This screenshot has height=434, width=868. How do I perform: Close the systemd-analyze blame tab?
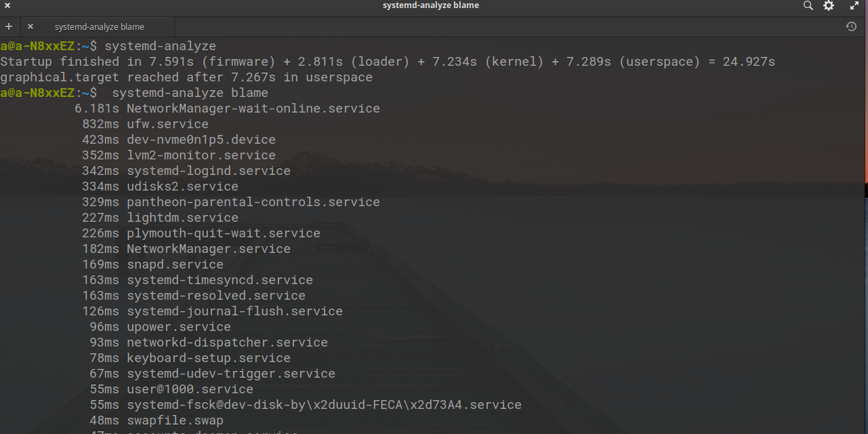point(30,27)
